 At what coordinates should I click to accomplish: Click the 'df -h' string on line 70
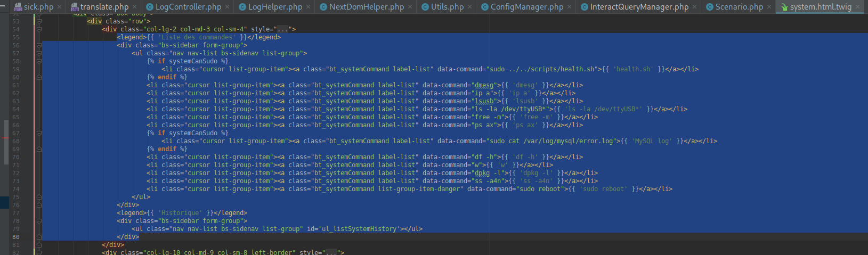[x=525, y=157]
